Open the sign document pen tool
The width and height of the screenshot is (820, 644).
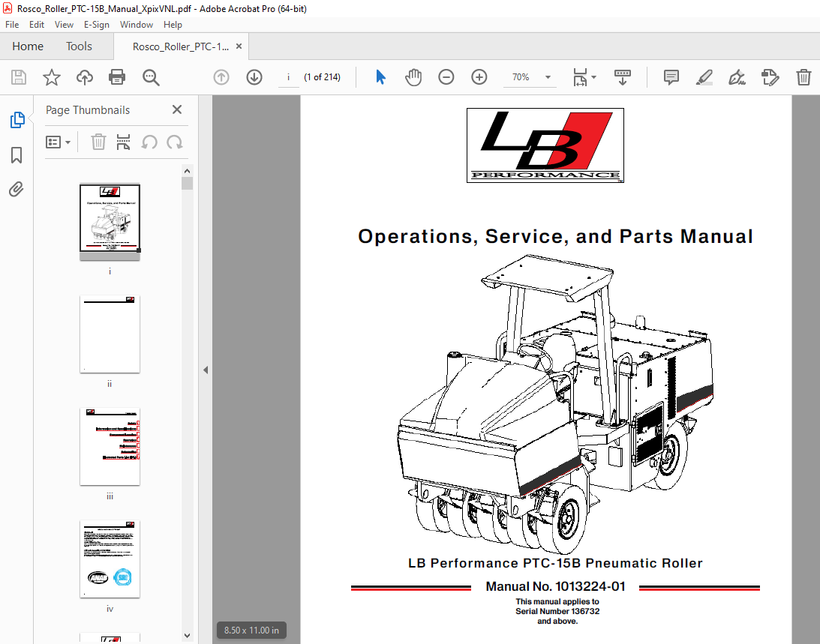(x=737, y=77)
